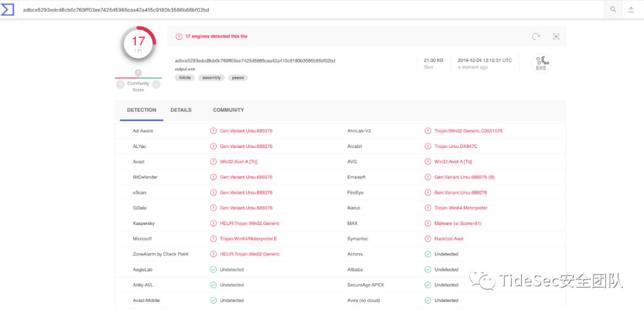Click the reanalyze file refresh icon
Viewport: 644px width, 309px height.
tap(535, 36)
